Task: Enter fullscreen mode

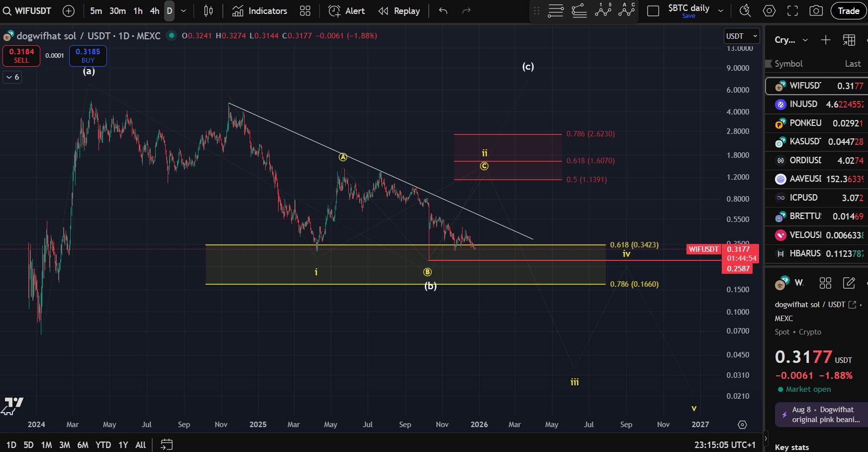Action: coord(792,11)
